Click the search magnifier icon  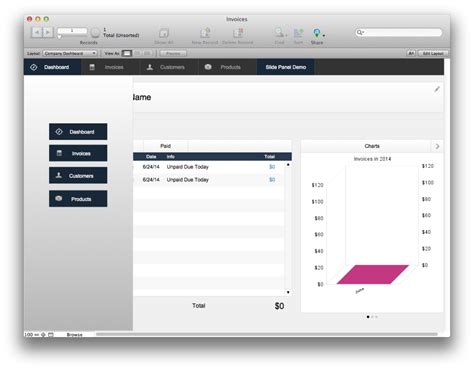(359, 32)
